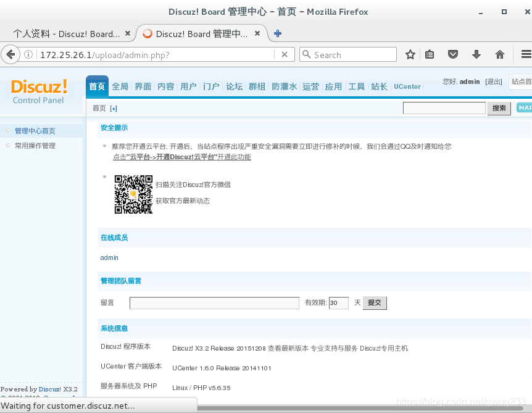
Task: Open the 用户 menu
Action: (188, 86)
